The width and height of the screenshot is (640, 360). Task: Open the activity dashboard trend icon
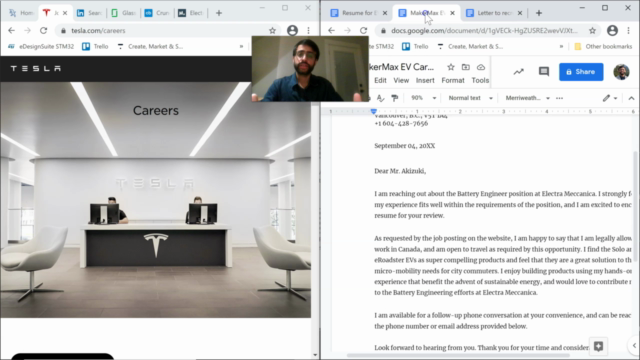tap(518, 72)
